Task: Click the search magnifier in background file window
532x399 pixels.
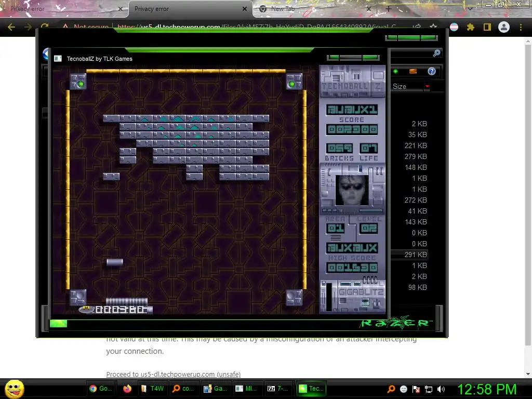Action: click(x=436, y=53)
